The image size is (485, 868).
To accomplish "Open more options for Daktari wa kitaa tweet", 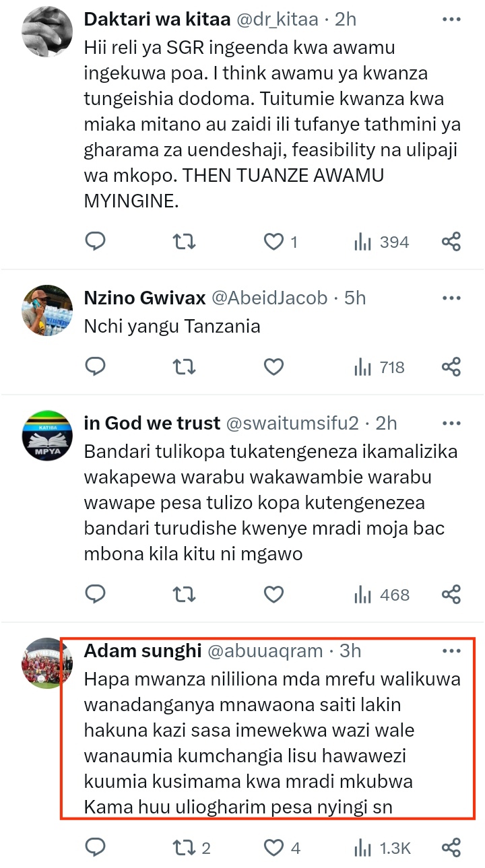I will (451, 20).
